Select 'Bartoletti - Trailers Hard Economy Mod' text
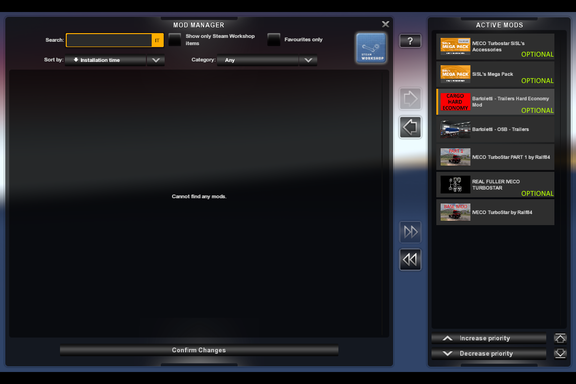This screenshot has width=576, height=384. [511, 102]
